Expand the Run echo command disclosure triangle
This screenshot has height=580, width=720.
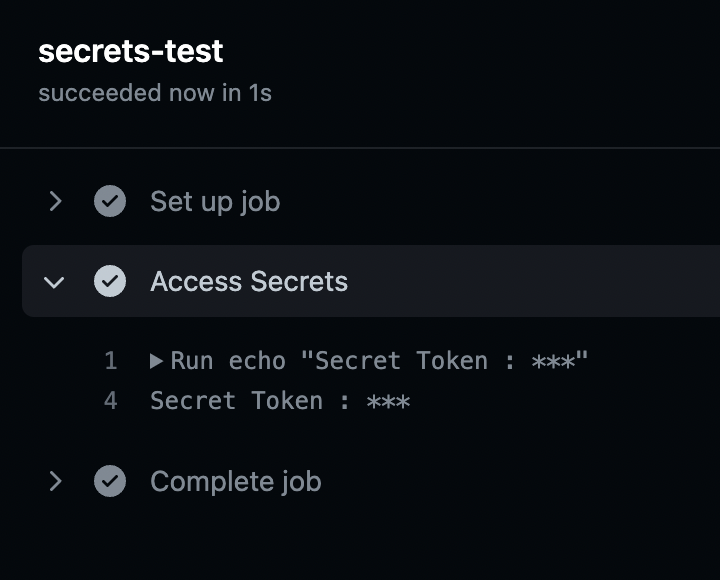click(x=157, y=361)
